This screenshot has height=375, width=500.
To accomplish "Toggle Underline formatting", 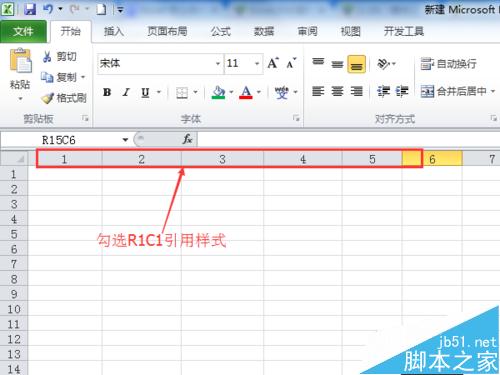I will click(145, 92).
